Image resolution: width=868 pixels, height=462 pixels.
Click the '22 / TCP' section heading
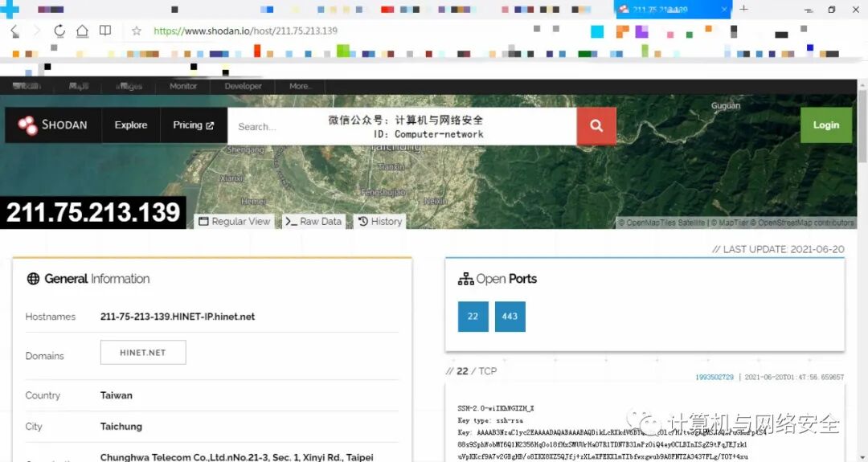472,371
